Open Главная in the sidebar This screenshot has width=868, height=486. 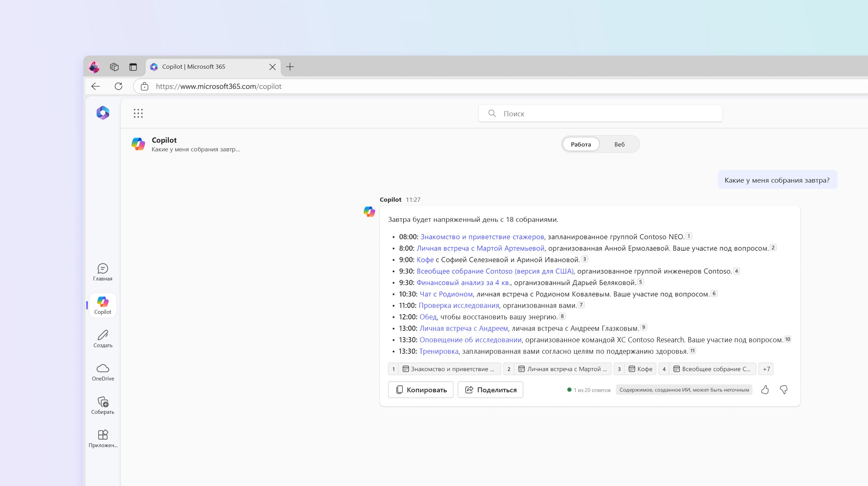tap(103, 272)
